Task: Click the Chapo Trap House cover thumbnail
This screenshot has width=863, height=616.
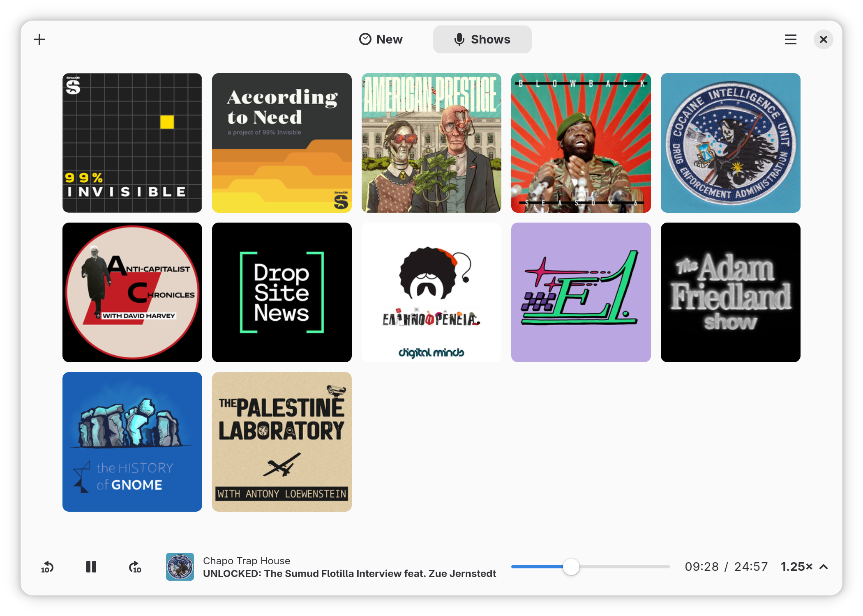Action: (180, 567)
